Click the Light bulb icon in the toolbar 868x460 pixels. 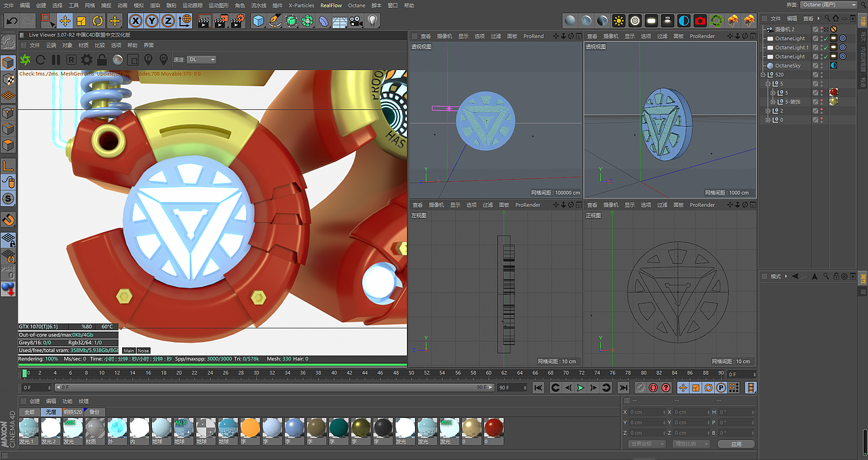[372, 22]
